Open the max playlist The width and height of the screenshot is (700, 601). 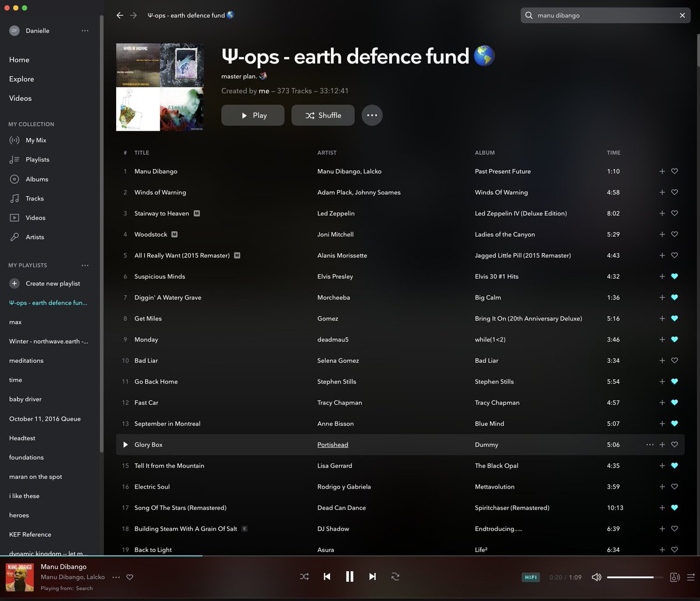pos(15,322)
